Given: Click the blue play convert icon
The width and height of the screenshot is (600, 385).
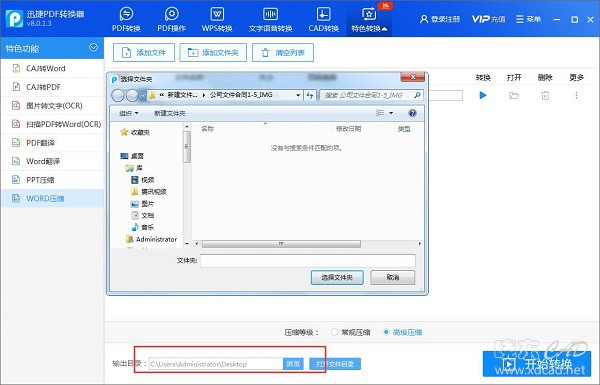Looking at the screenshot, I should (483, 95).
